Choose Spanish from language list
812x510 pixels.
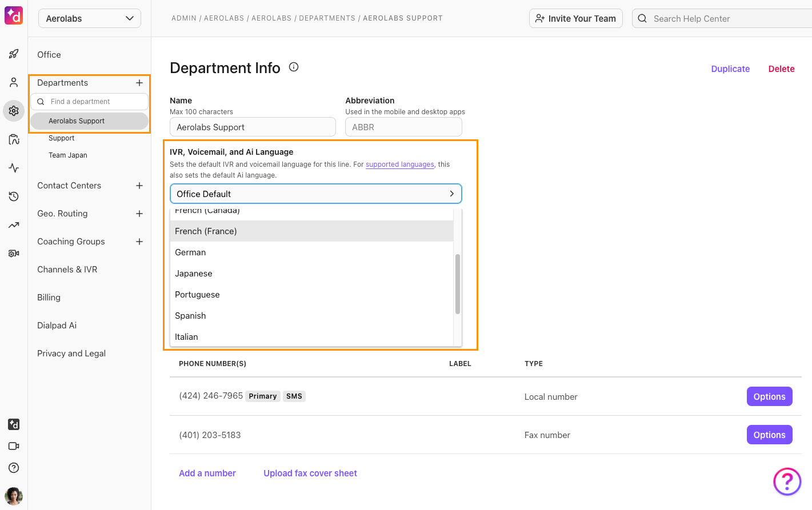(x=312, y=316)
